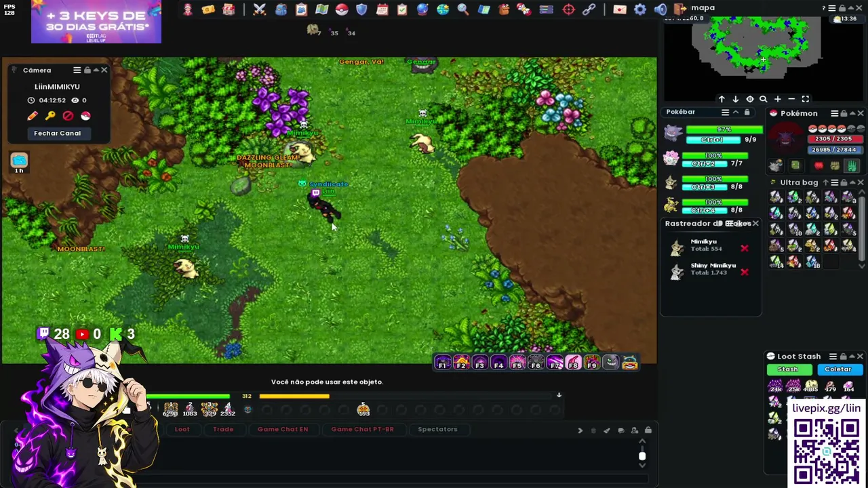Activate the F1 move hotkey
Viewport: 868px width, 488px height.
[x=442, y=363]
